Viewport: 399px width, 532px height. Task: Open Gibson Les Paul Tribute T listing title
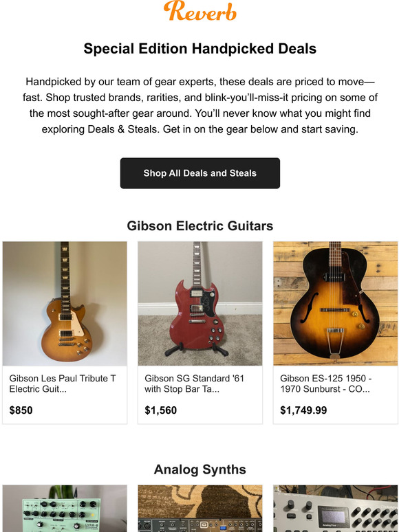coord(63,384)
